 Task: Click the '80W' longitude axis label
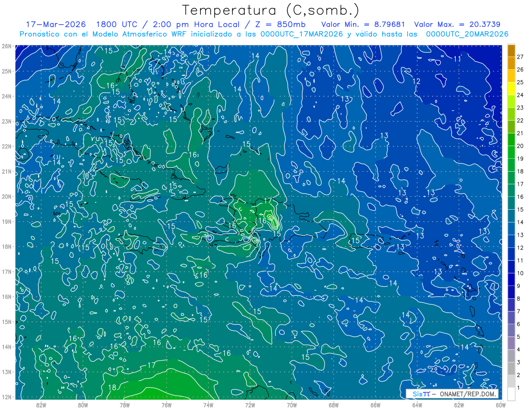coord(83,405)
